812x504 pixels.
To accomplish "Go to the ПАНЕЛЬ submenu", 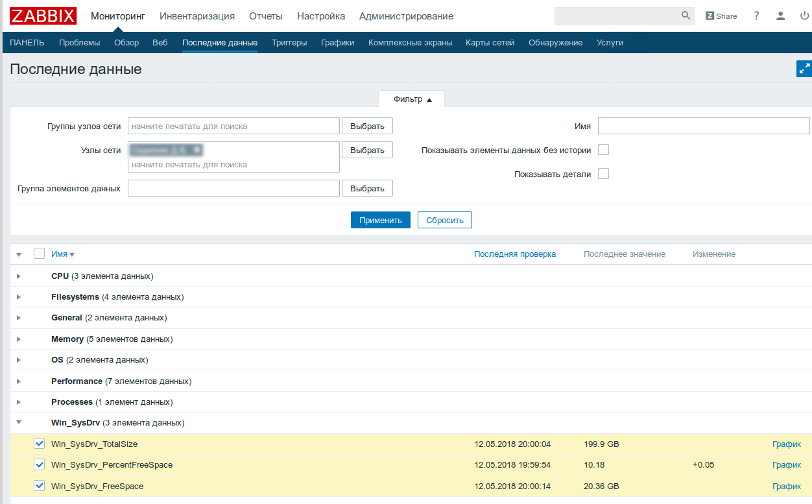I will (27, 43).
